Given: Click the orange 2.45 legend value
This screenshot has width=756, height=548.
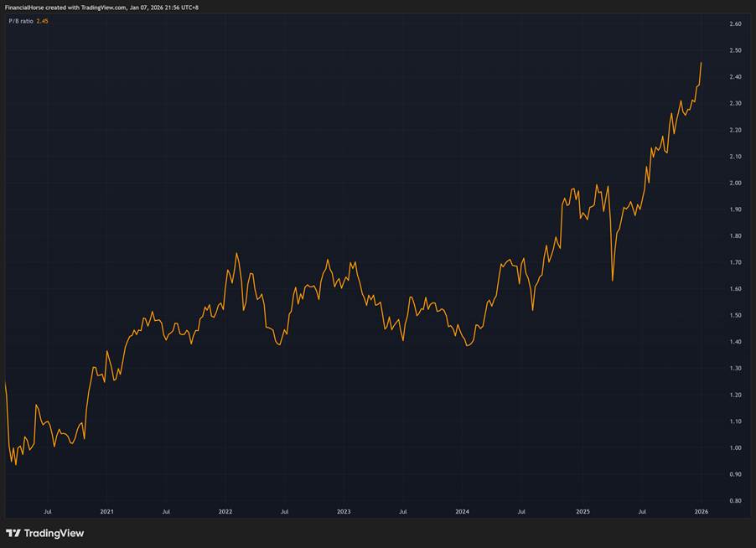Looking at the screenshot, I should (x=43, y=21).
